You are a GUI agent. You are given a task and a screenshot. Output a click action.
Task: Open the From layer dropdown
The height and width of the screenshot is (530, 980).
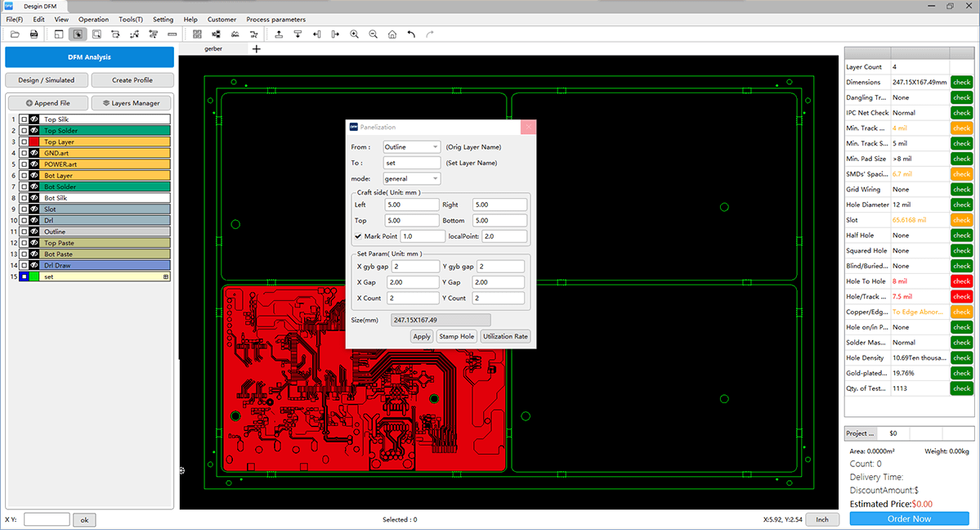click(412, 147)
